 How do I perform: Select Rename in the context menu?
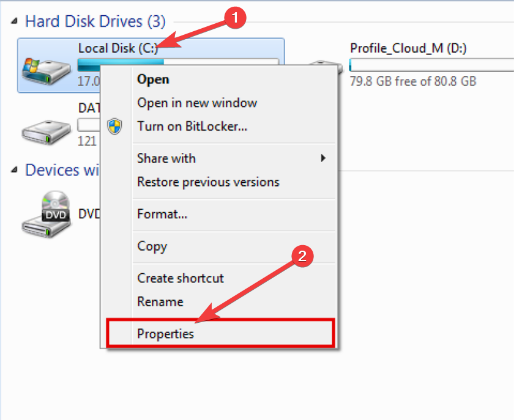tap(160, 302)
